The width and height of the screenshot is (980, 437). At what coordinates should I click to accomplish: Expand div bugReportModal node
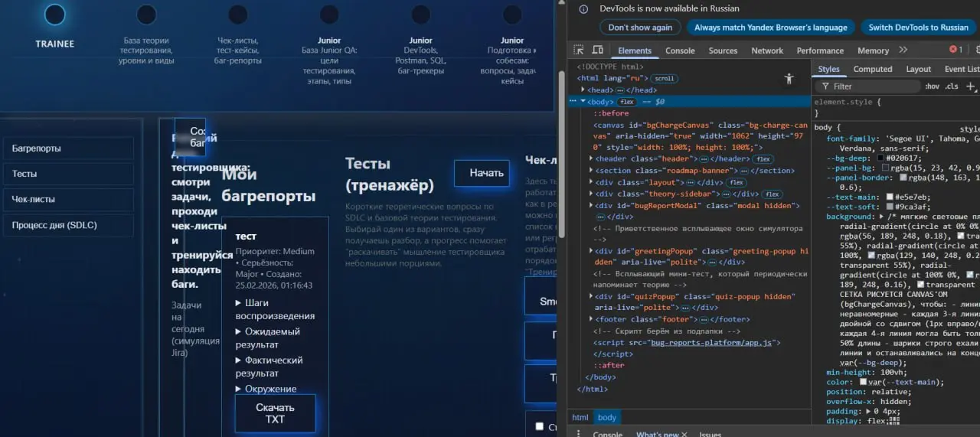click(x=591, y=205)
